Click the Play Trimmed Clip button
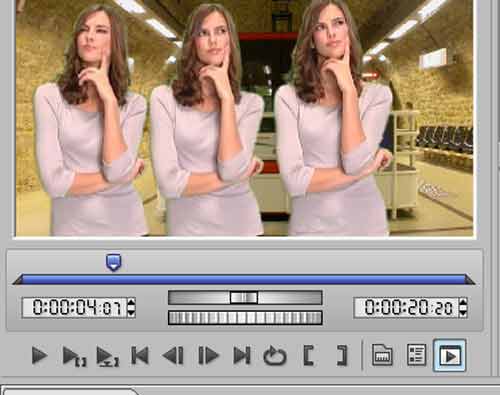Viewport: 500px width, 395px height. pyautogui.click(x=107, y=356)
